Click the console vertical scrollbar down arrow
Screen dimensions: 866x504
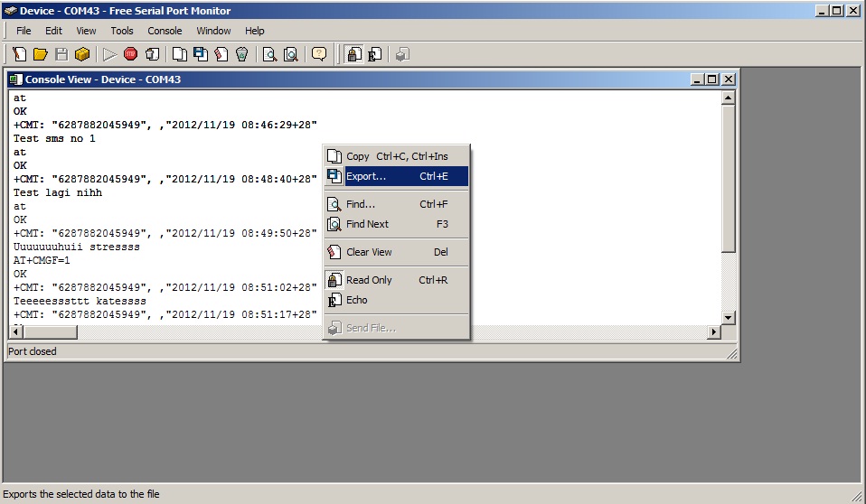tap(728, 317)
